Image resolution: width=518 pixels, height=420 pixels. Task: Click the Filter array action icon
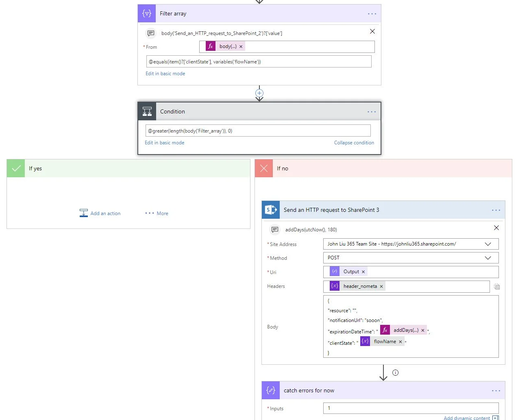[x=147, y=13]
